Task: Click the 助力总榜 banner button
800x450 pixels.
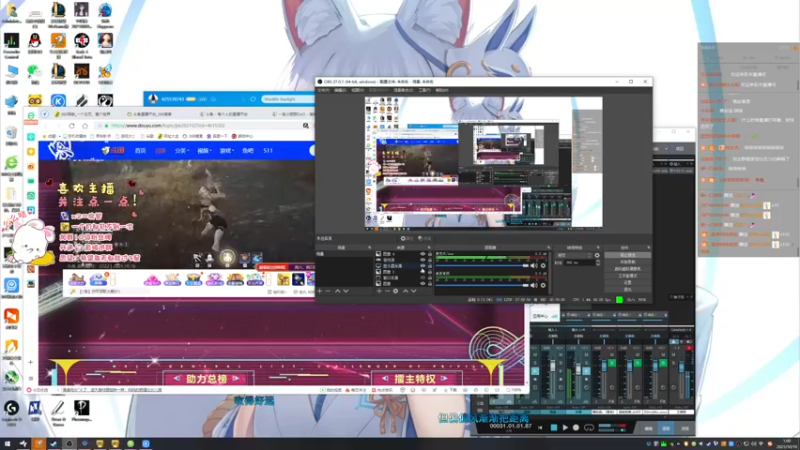Action: coord(206,379)
